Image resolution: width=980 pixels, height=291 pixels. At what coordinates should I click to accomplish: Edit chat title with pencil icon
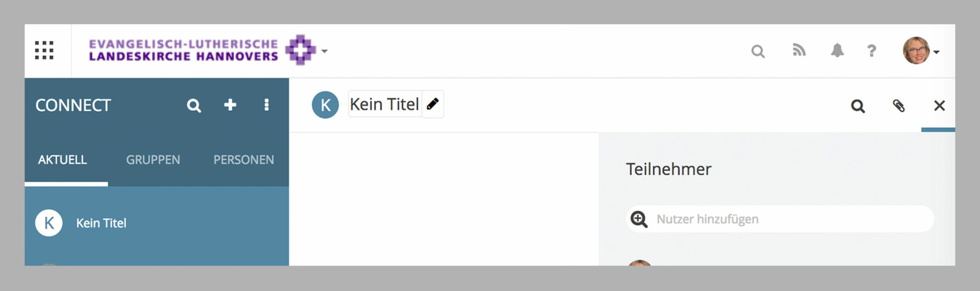click(433, 104)
